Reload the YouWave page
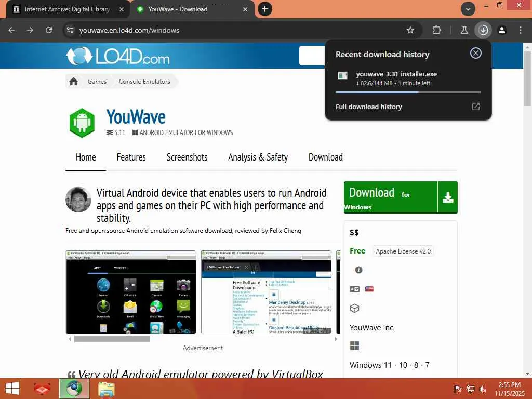The height and width of the screenshot is (399, 532). (49, 30)
